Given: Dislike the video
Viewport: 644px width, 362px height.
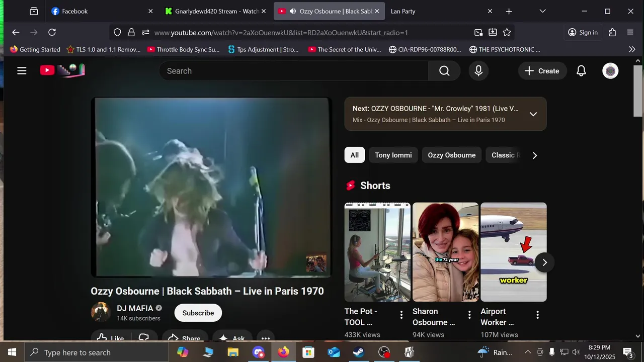Looking at the screenshot, I should pos(143,338).
